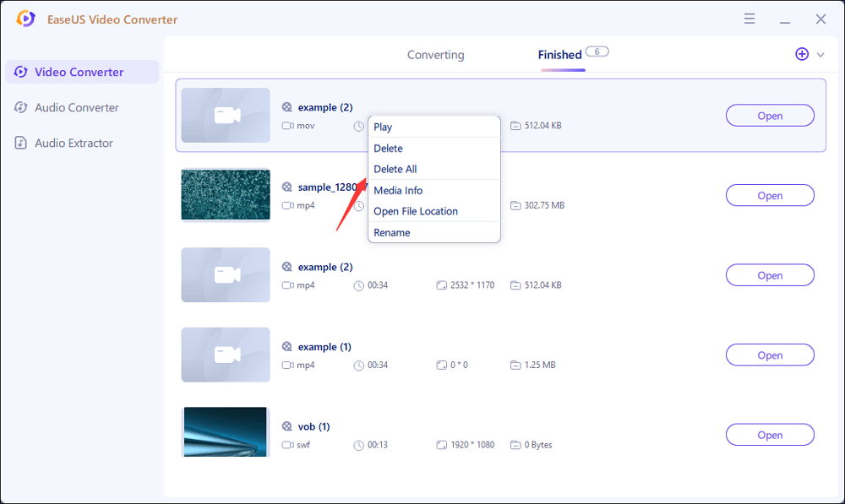Click the add files plus icon
The height and width of the screenshot is (504, 845).
(x=801, y=54)
